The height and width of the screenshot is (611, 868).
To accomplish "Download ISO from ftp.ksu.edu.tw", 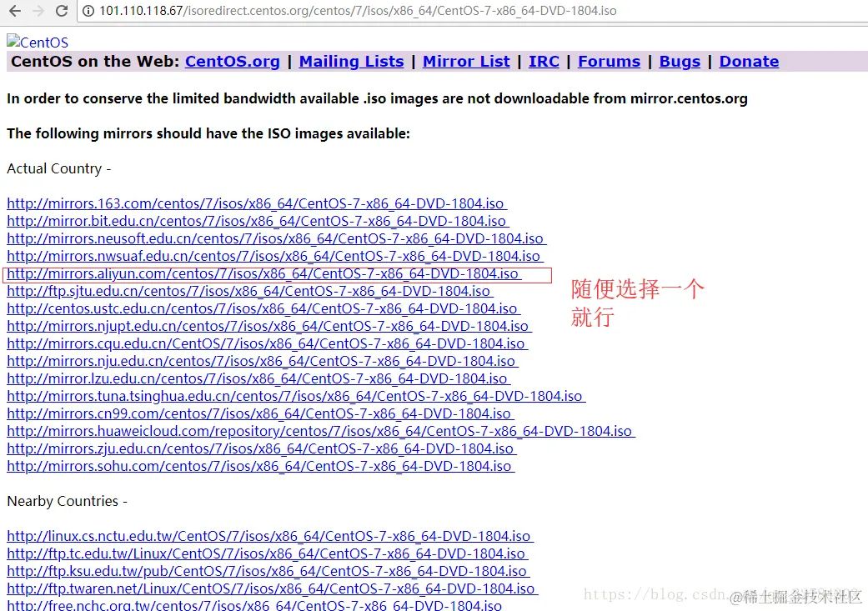I will (x=268, y=571).
